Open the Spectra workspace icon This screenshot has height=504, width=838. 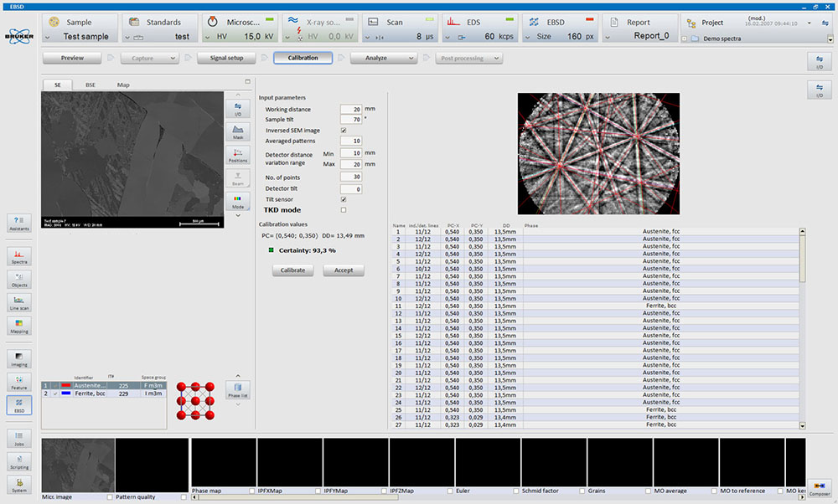pyautogui.click(x=18, y=255)
